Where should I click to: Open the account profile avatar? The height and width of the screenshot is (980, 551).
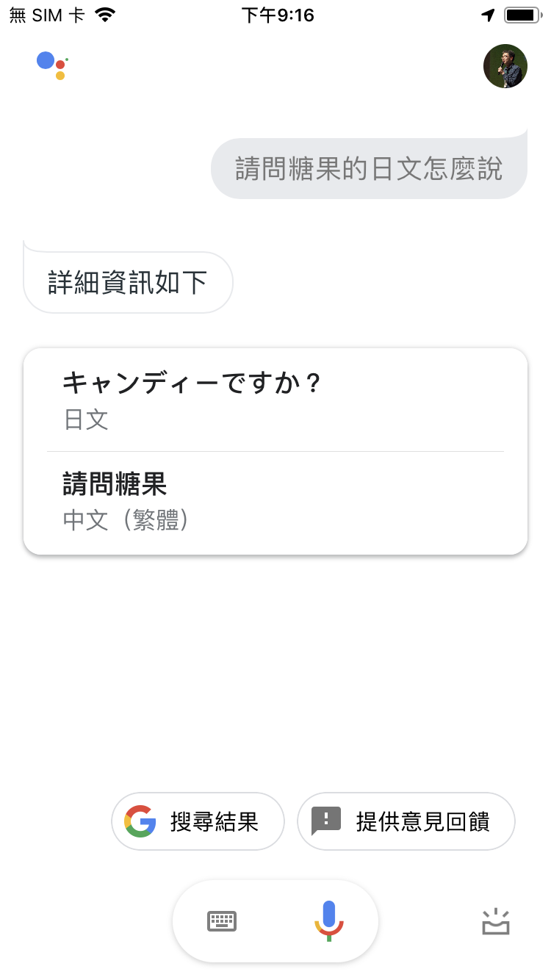point(505,66)
